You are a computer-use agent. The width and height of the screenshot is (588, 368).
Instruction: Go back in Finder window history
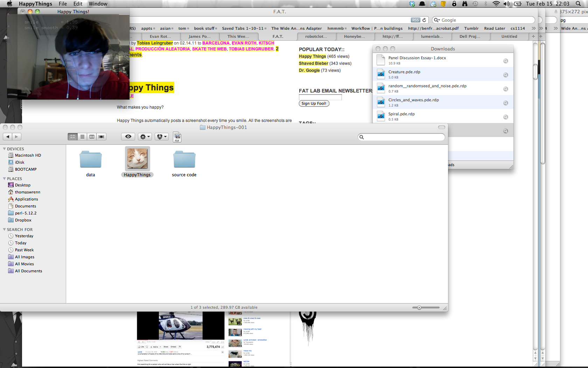pos(8,137)
